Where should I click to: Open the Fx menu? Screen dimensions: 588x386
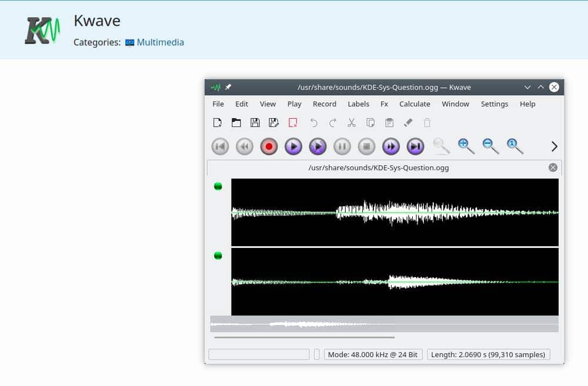pos(384,104)
